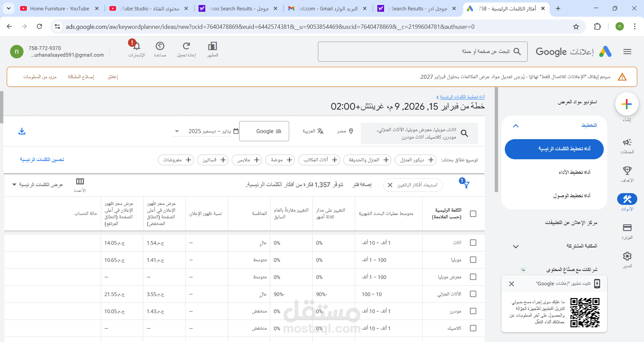Viewport: 644px width, 342px height.
Task: Check the box for keyword كلاسيك
Action: pyautogui.click(x=473, y=328)
